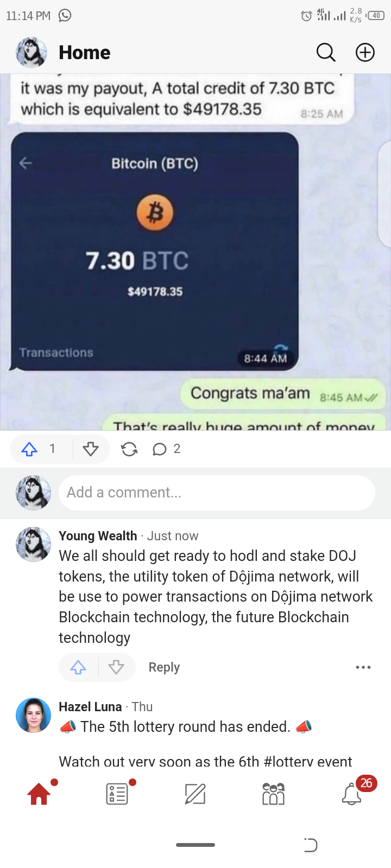Downvote Young Wealth's comment
Image resolution: width=391 pixels, height=868 pixels.
(116, 667)
